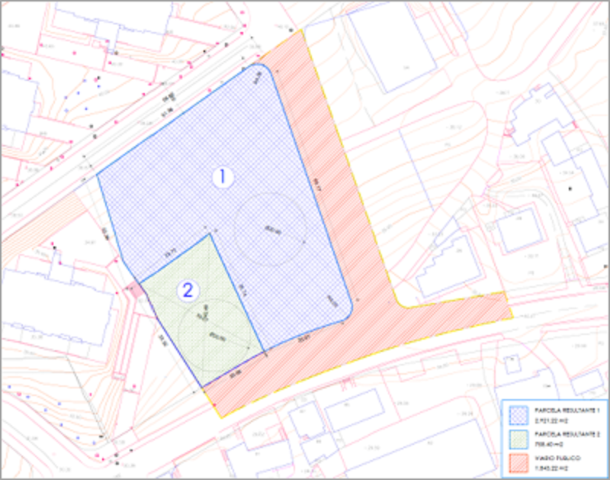Viewport: 610px width, 480px height.
Task: Pick the rounded top corner of blue parcel 1
Action: point(258,68)
